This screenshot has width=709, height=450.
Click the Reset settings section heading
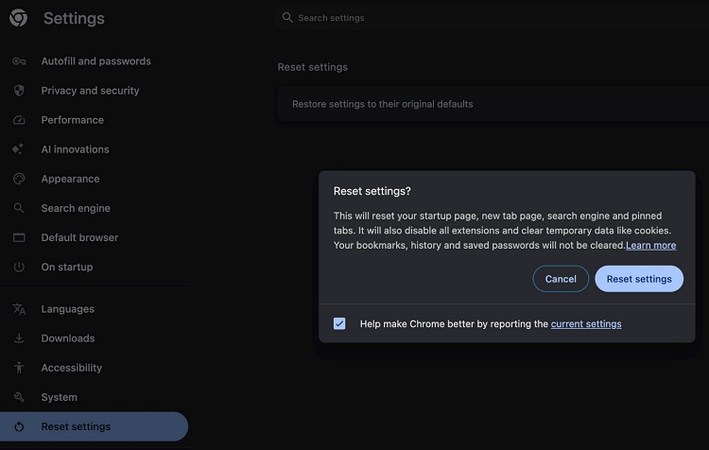coord(312,67)
